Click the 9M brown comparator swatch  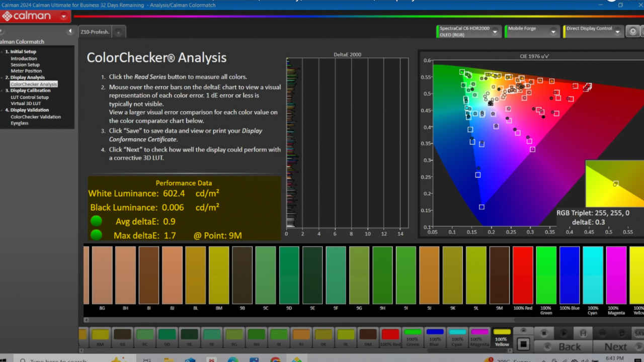[x=500, y=275]
